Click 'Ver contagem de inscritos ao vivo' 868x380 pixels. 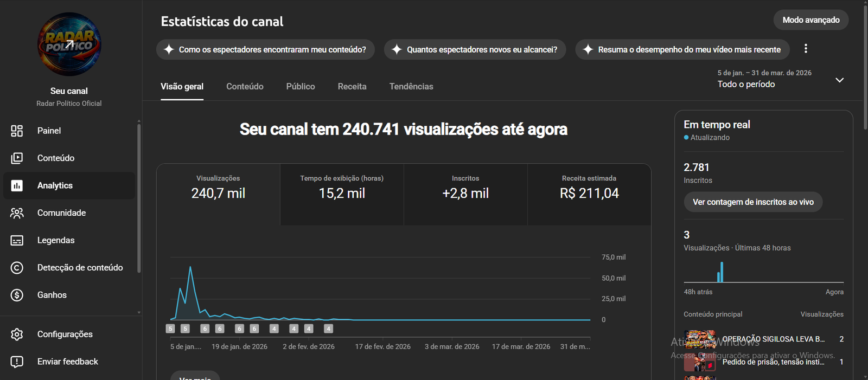(x=753, y=202)
